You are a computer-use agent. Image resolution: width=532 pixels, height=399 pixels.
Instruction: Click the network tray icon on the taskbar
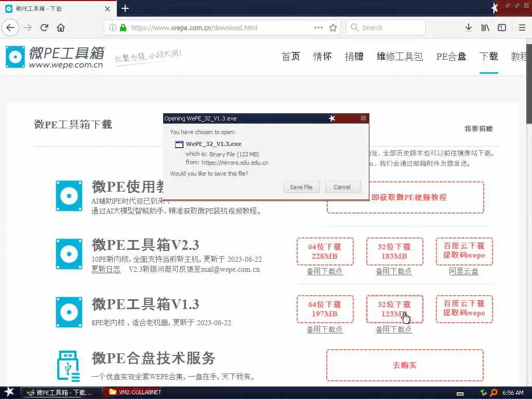(484, 393)
